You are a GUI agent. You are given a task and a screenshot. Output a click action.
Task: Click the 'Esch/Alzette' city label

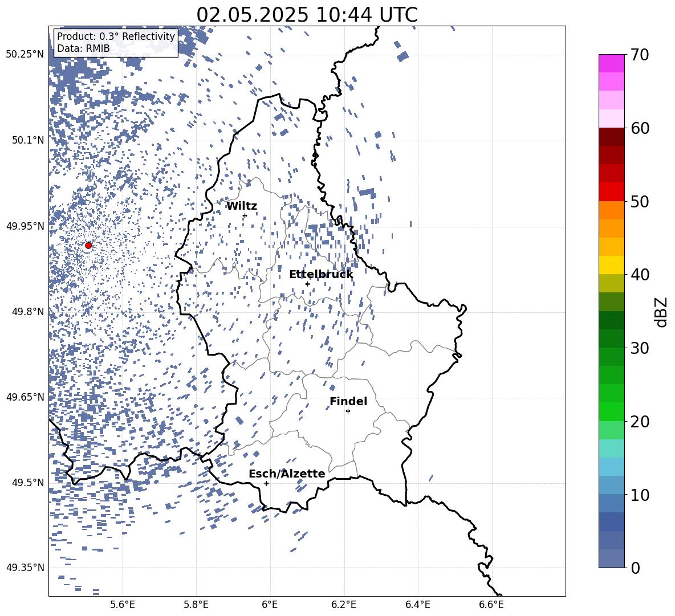287,474
